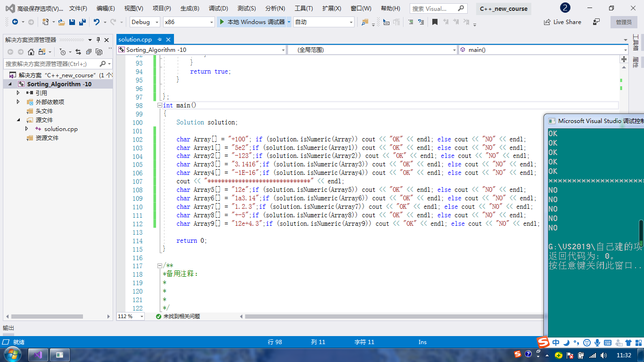Click the Sogou soft keyboard icon
The width and height of the screenshot is (644, 362).
click(x=608, y=343)
